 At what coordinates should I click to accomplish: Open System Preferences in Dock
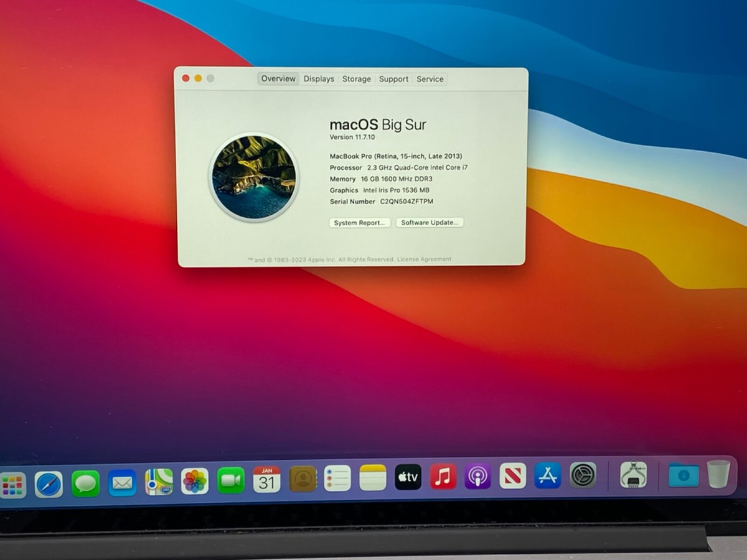click(x=583, y=475)
